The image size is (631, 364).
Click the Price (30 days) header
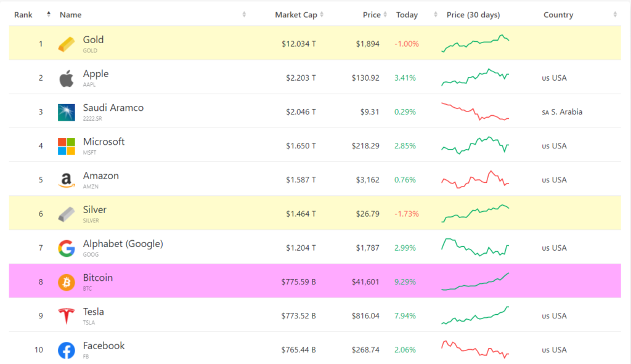click(473, 15)
